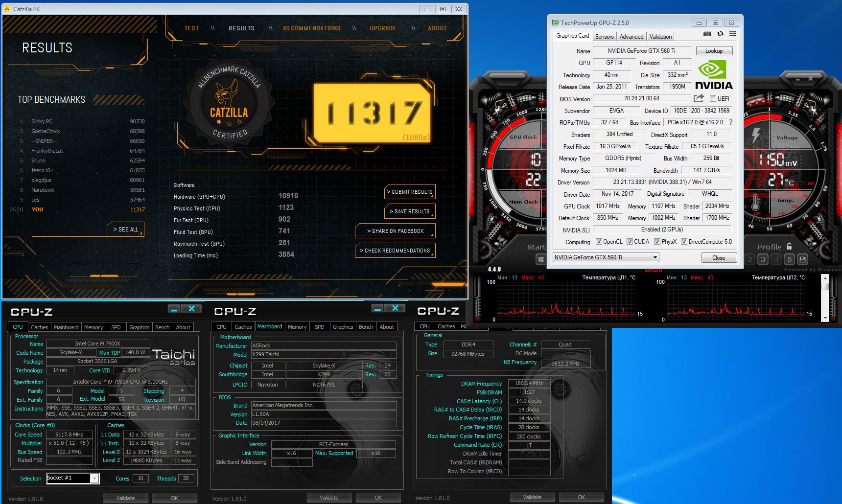Screen dimensions: 842x504
Task: Click the Afterburner graph scrollbar thumb
Action: (x=825, y=287)
